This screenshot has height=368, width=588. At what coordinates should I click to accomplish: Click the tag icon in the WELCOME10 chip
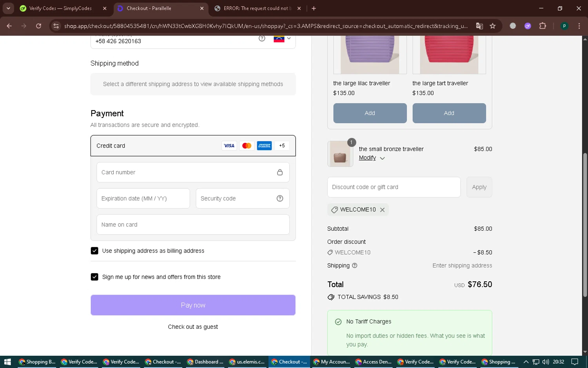pyautogui.click(x=334, y=210)
